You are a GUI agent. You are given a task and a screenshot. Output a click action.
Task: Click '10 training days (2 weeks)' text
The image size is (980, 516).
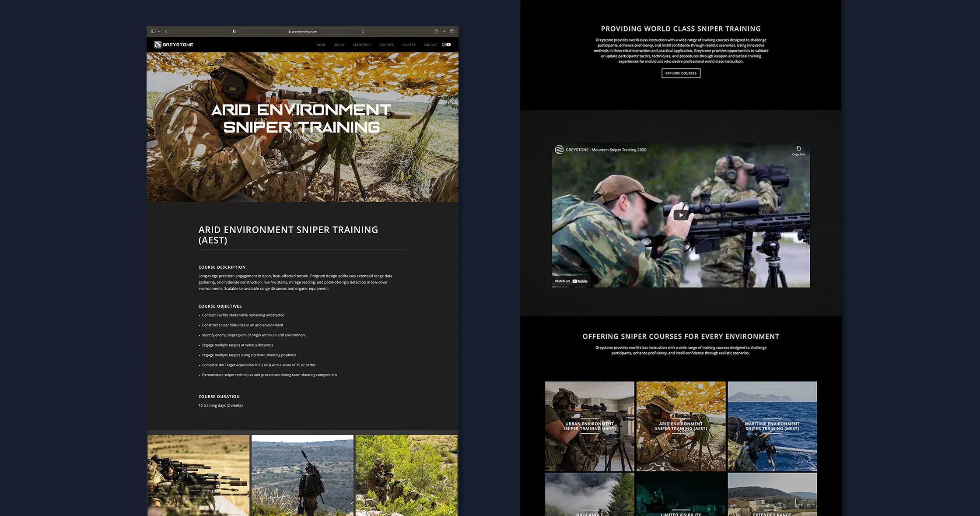point(220,405)
